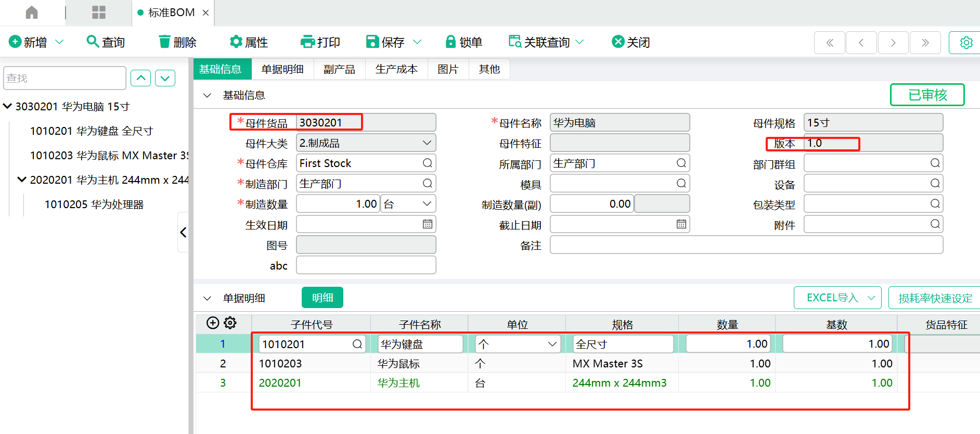Screen dimensions: 980x434
Task: Click the abc input field
Action: [366, 265]
